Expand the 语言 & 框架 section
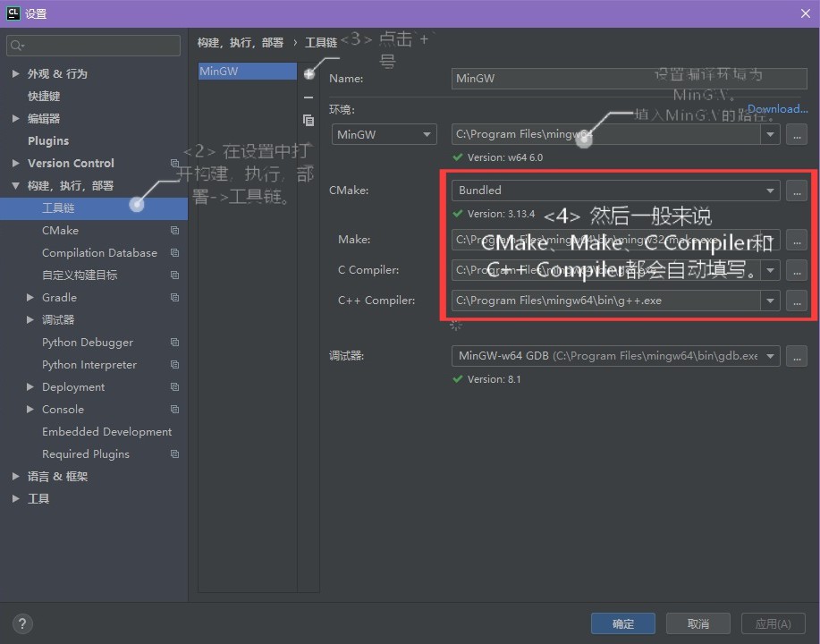 [16, 477]
